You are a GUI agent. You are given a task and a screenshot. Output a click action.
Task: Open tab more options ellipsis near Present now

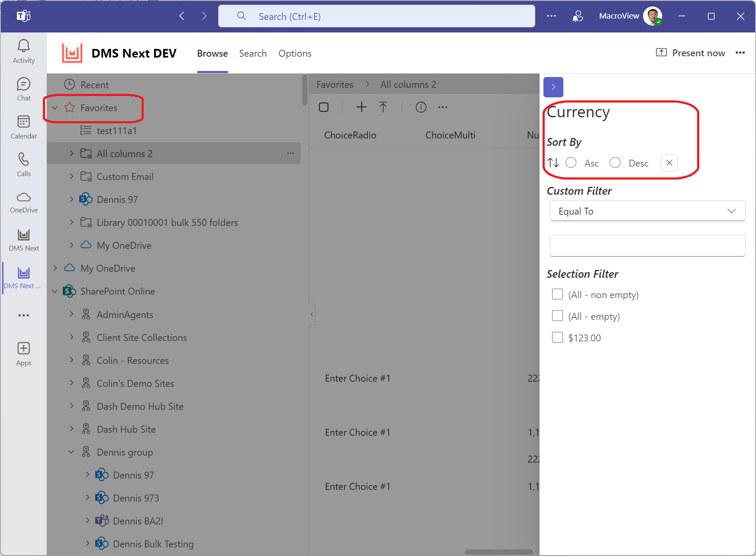(740, 53)
